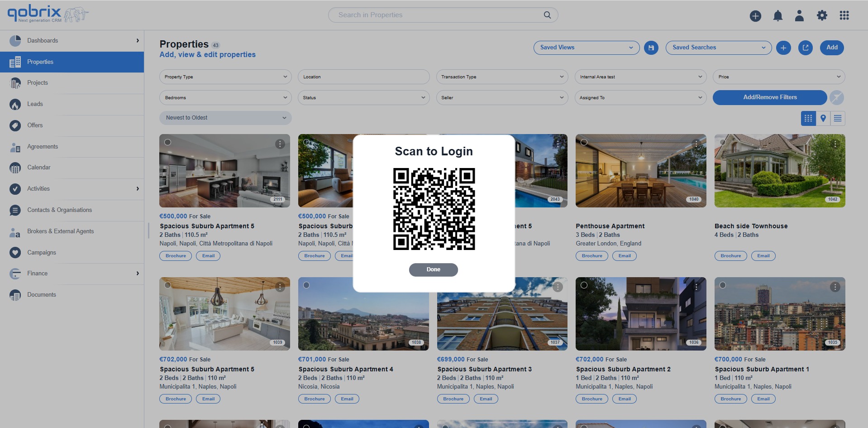Image resolution: width=868 pixels, height=428 pixels.
Task: Expand the Dashboards submenu arrow
Action: [x=138, y=41]
